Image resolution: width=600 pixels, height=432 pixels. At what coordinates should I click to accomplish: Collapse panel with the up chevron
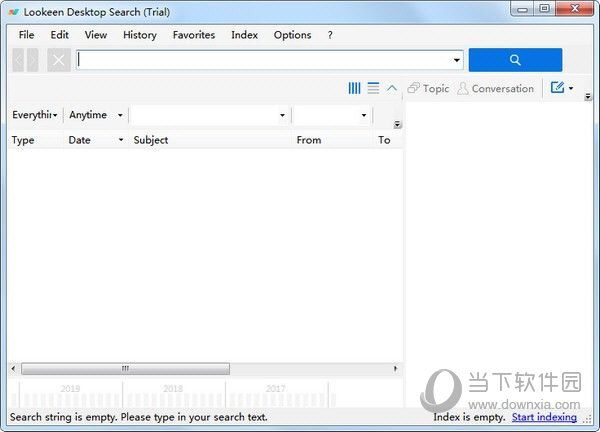click(392, 88)
